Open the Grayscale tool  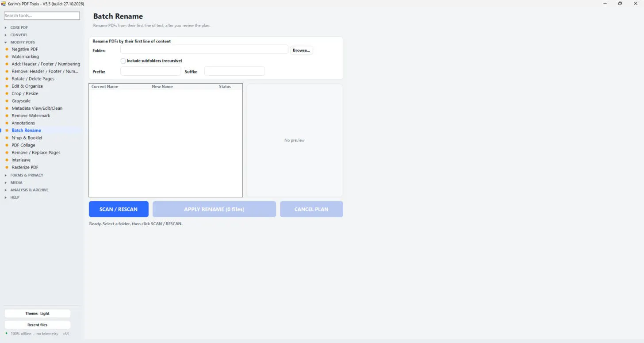pos(21,101)
